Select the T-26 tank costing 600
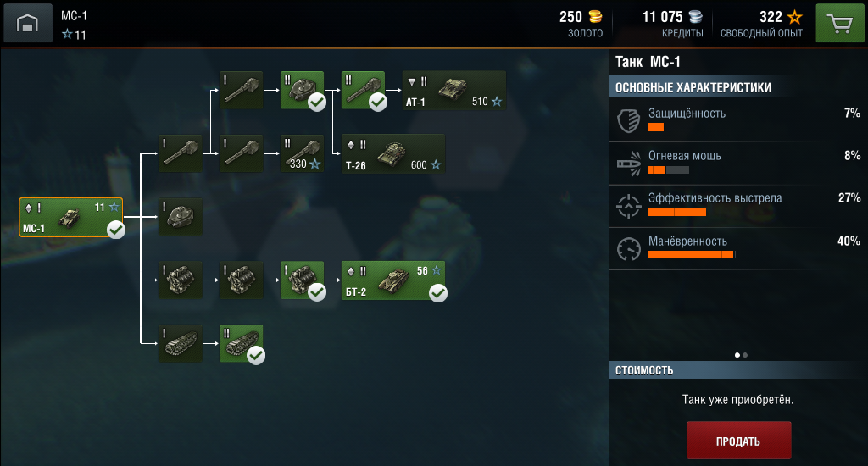Screen dimensions: 868x466 [x=393, y=153]
